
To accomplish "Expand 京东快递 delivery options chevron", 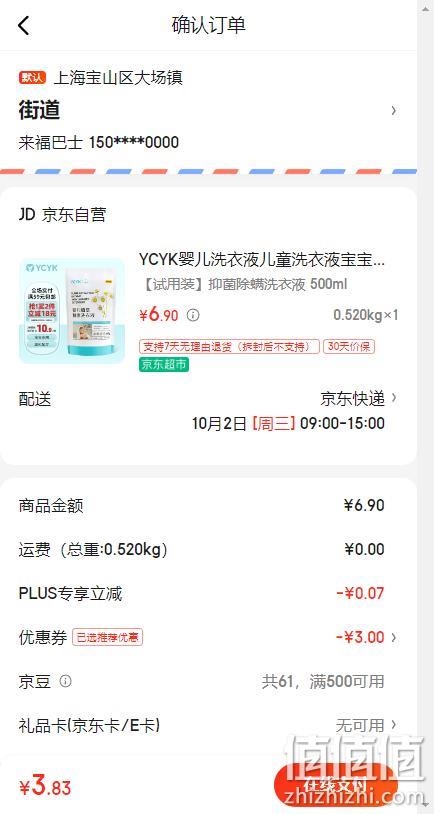I will pyautogui.click(x=394, y=398).
